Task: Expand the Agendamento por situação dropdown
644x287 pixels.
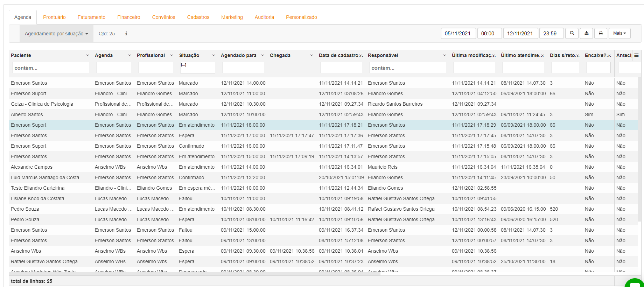Action: pyautogui.click(x=56, y=34)
